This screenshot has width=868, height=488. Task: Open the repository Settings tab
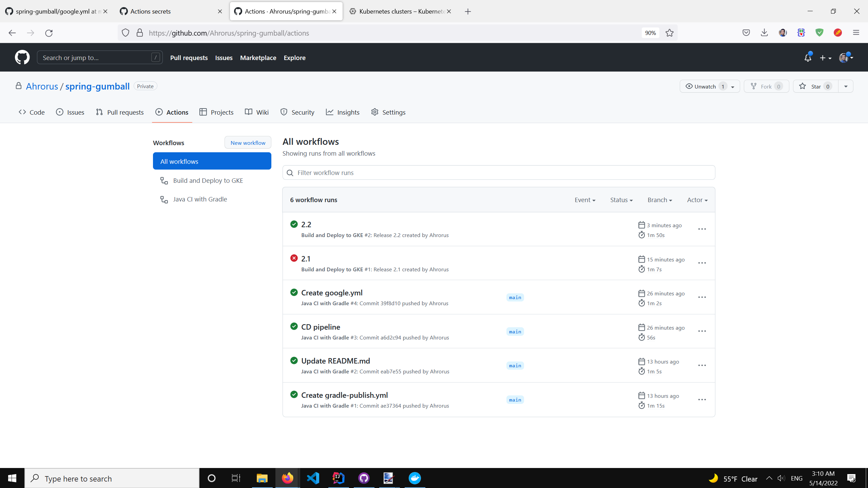[388, 112]
